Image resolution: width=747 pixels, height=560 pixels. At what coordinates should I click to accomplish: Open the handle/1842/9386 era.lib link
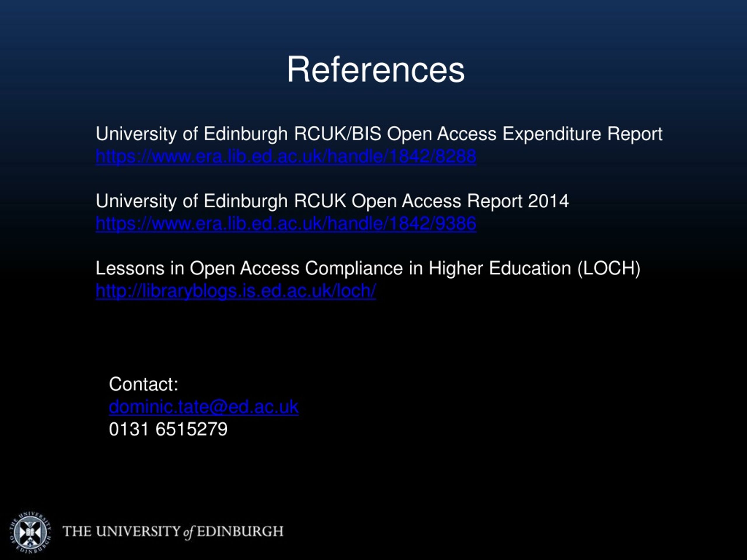click(x=286, y=224)
